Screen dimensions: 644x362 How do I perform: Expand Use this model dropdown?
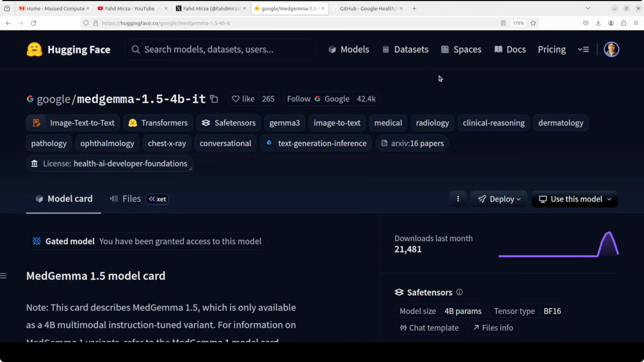coord(575,199)
